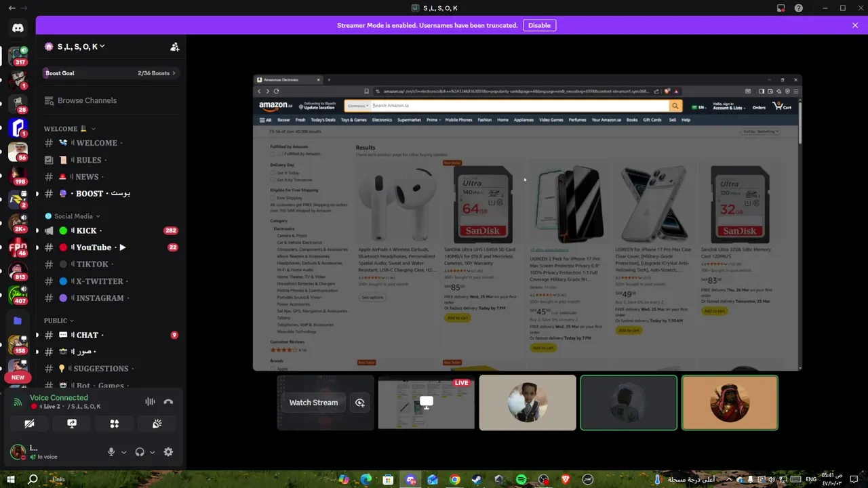Open User Settings gear icon
868x488 pixels.
[168, 452]
